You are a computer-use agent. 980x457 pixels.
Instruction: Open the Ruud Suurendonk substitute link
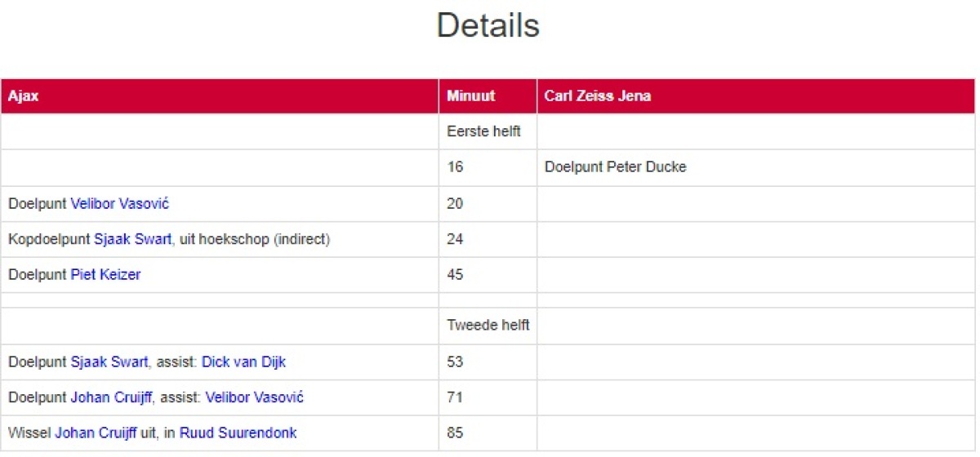coord(238,433)
